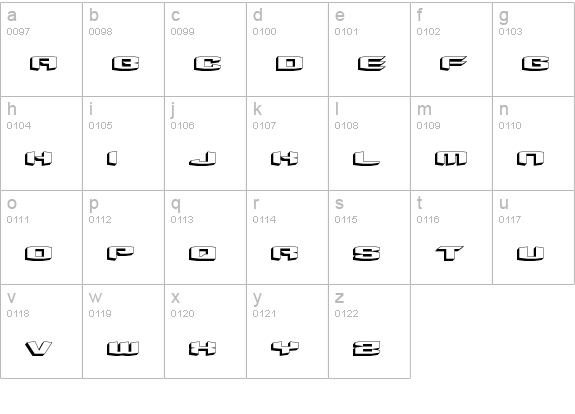
Task: Pick the glyph cell for letter j (0106)
Action: (206, 143)
